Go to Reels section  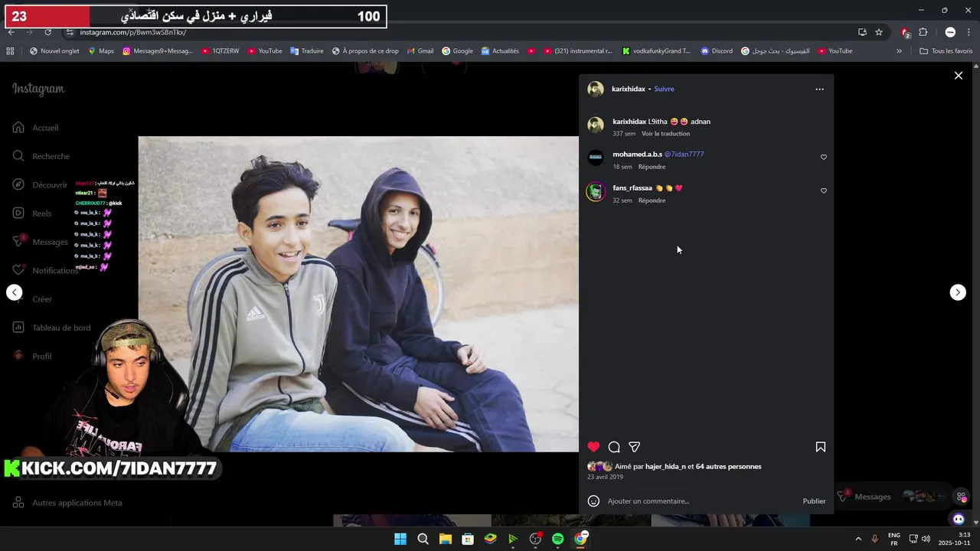pyautogui.click(x=32, y=214)
